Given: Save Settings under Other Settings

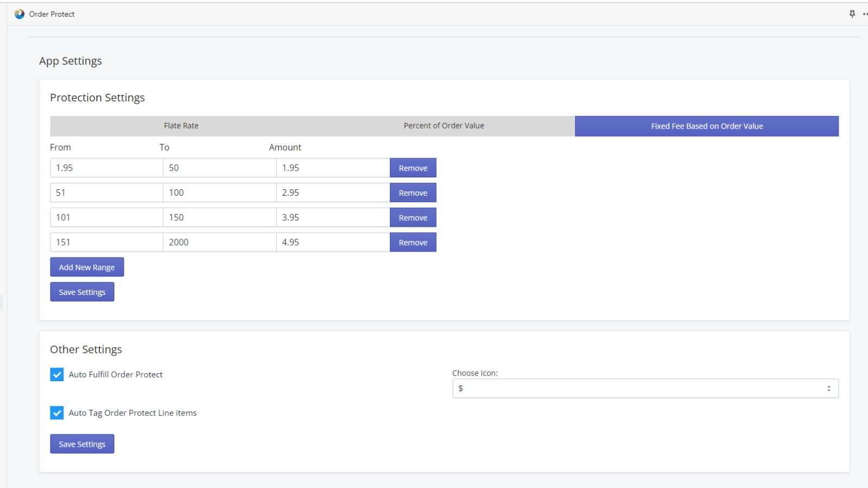Looking at the screenshot, I should click(x=82, y=444).
